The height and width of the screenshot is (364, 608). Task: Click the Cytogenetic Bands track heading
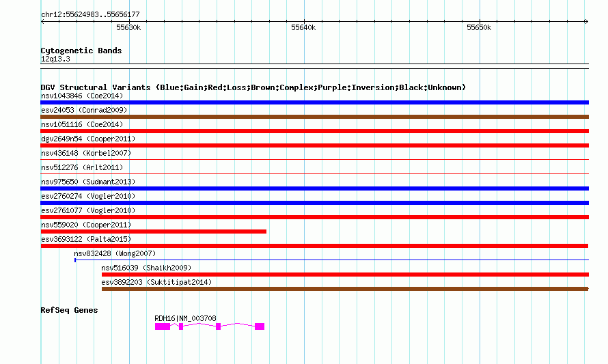81,51
